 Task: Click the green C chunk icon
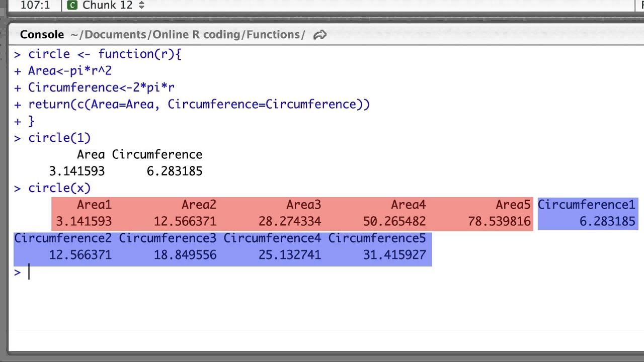[72, 5]
